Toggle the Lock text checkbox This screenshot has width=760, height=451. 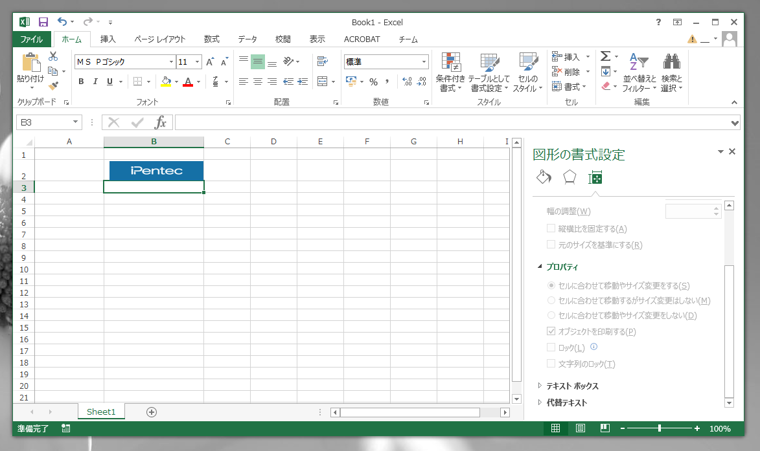(551, 363)
